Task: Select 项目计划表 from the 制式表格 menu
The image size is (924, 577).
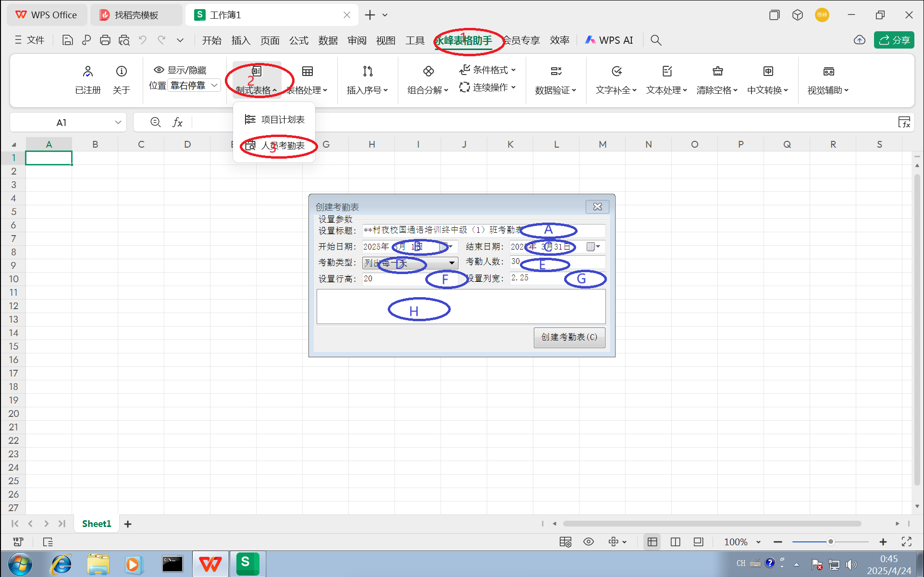Action: click(x=282, y=119)
